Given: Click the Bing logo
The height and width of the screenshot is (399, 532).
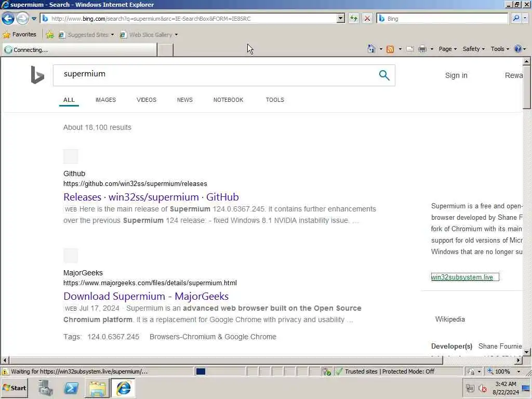Looking at the screenshot, I should [x=37, y=75].
